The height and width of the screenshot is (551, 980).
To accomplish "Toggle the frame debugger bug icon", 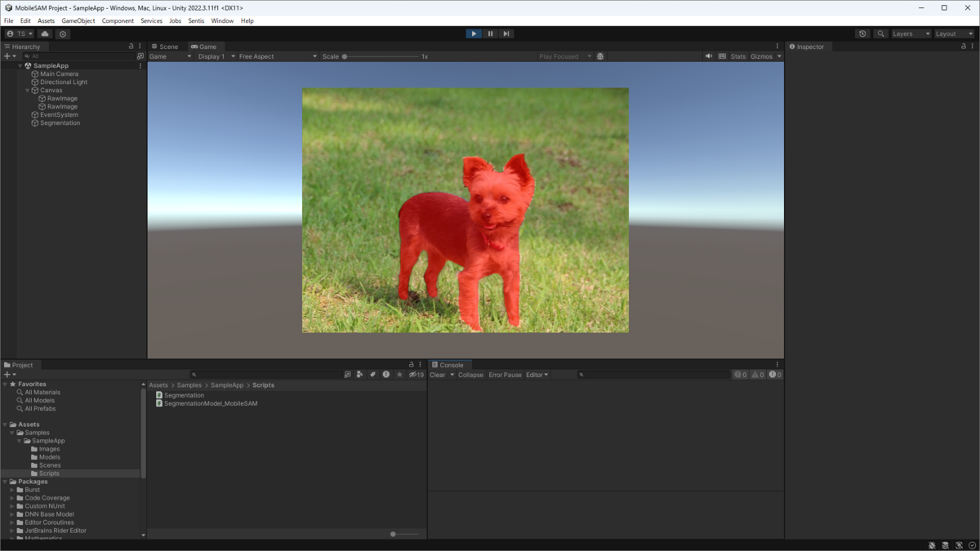I will click(x=600, y=56).
